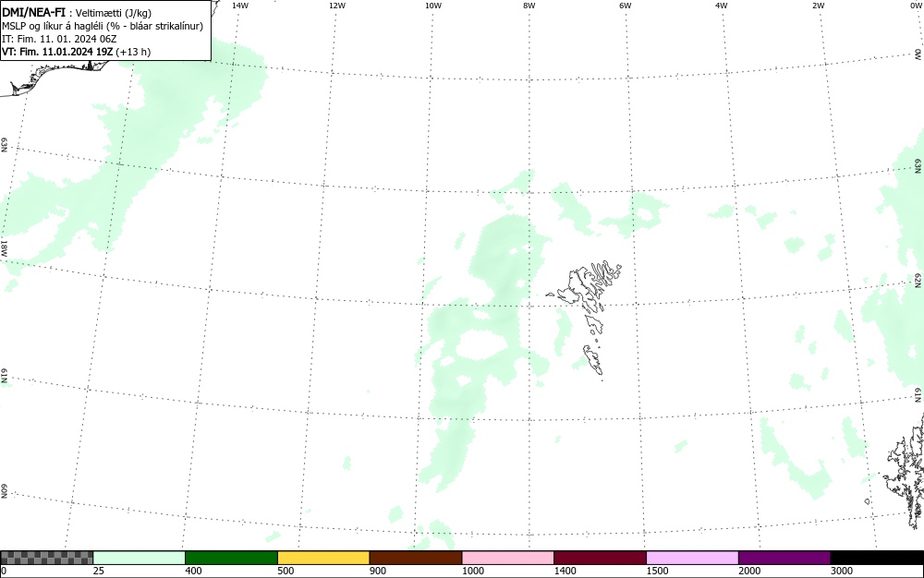
Task: Click the 'VT: Fim. 11.01.2024 19Z' text
Action: click(57, 52)
